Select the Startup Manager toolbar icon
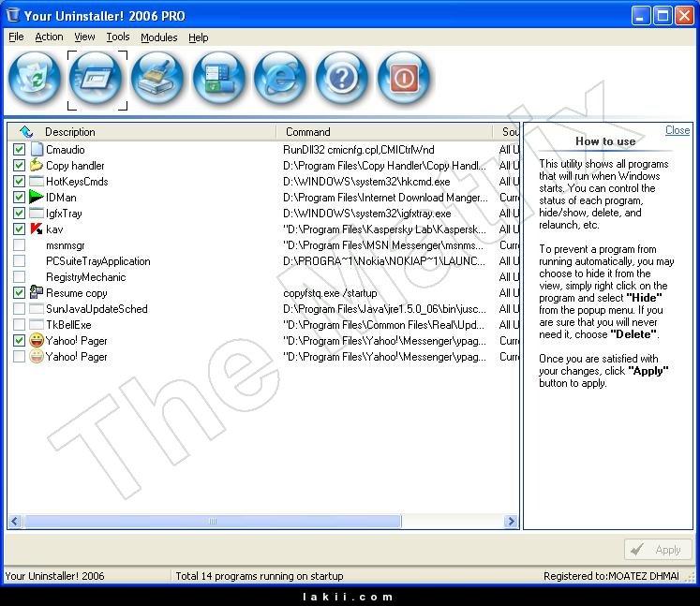The width and height of the screenshot is (700, 606). 97,79
